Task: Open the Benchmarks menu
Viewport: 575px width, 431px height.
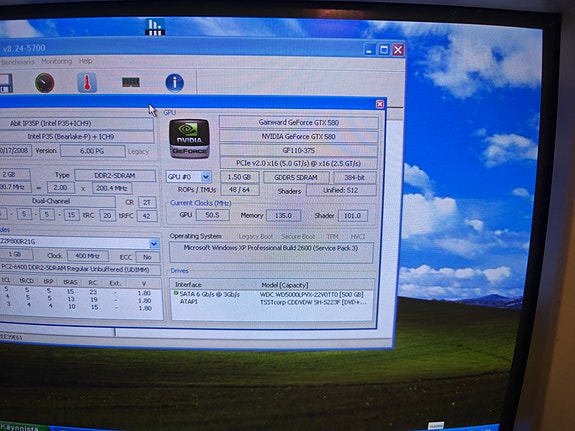Action: click(x=18, y=62)
